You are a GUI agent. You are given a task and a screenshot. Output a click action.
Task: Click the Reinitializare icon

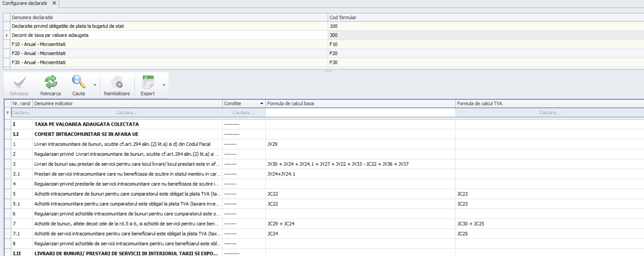[x=117, y=82]
